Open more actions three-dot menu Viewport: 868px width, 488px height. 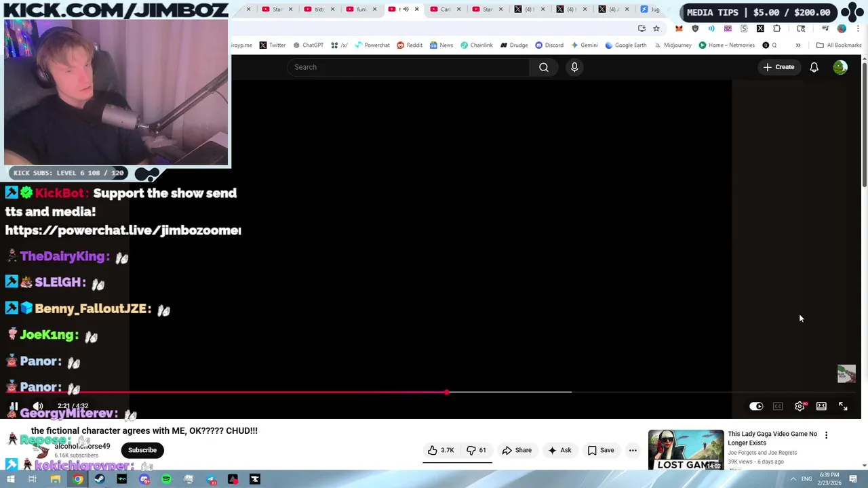633,450
